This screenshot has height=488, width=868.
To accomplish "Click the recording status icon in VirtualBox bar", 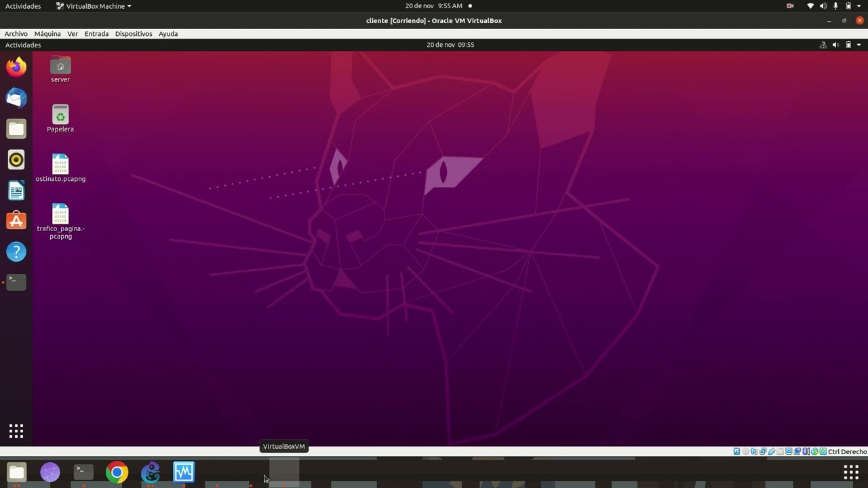I will (797, 451).
